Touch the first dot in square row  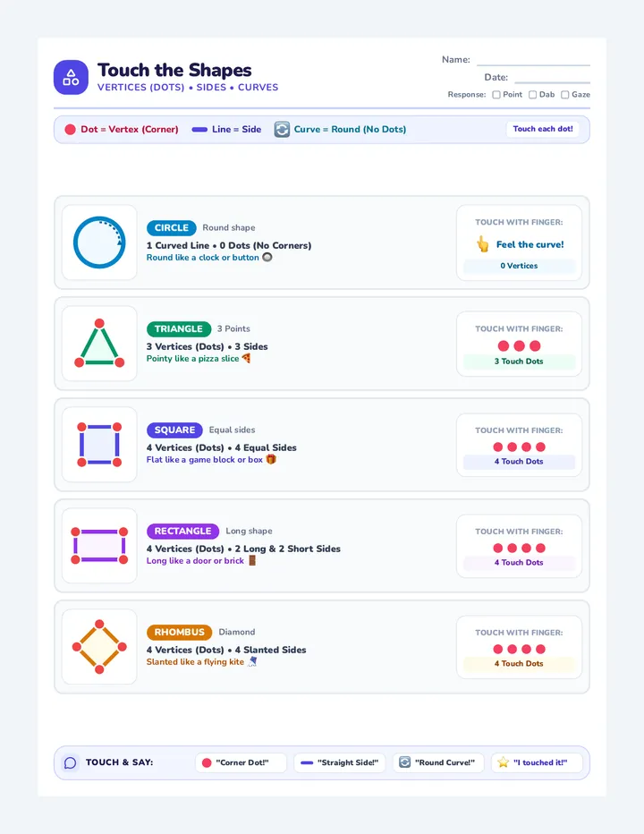tap(497, 447)
